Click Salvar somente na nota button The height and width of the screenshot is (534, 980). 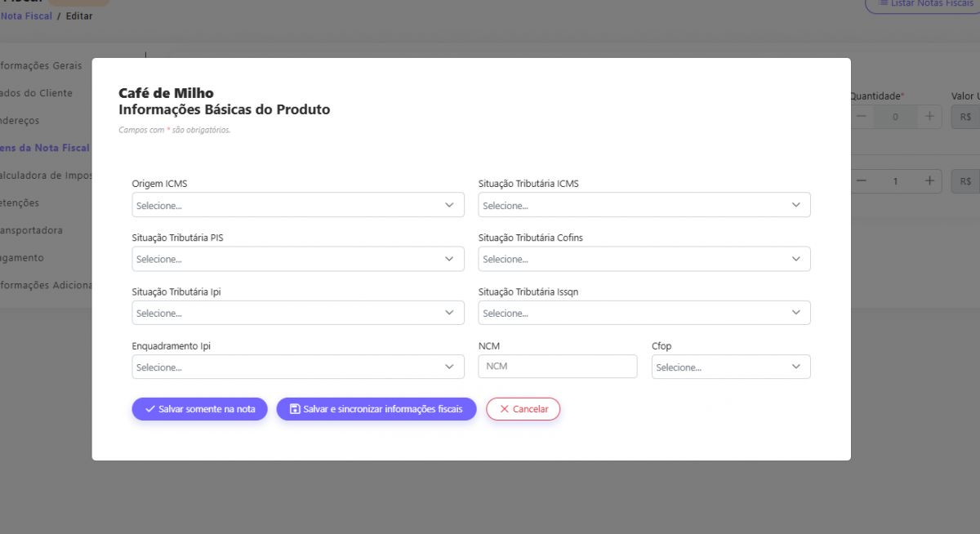[199, 409]
